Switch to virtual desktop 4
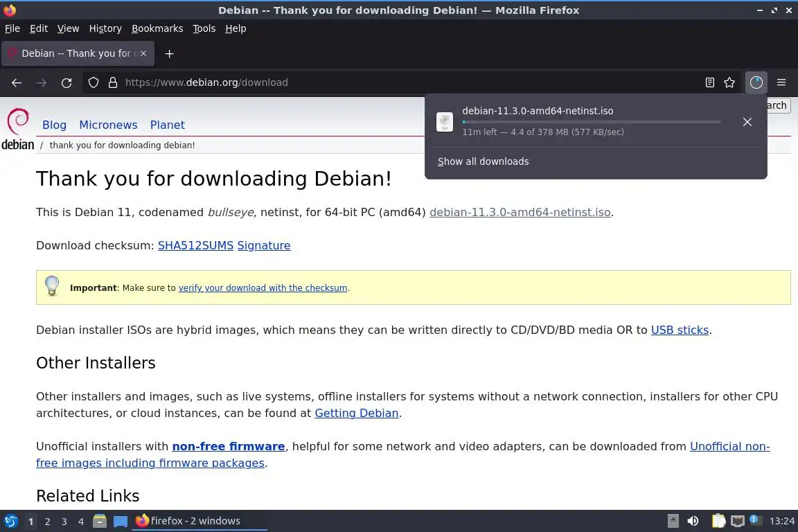Screen dimensions: 798x532 tap(81, 522)
